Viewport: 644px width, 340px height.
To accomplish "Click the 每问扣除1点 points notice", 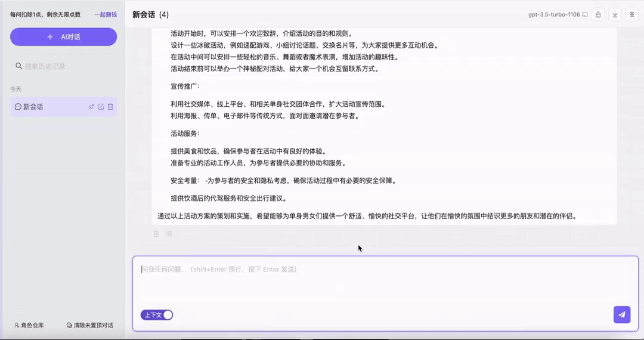I will (45, 14).
